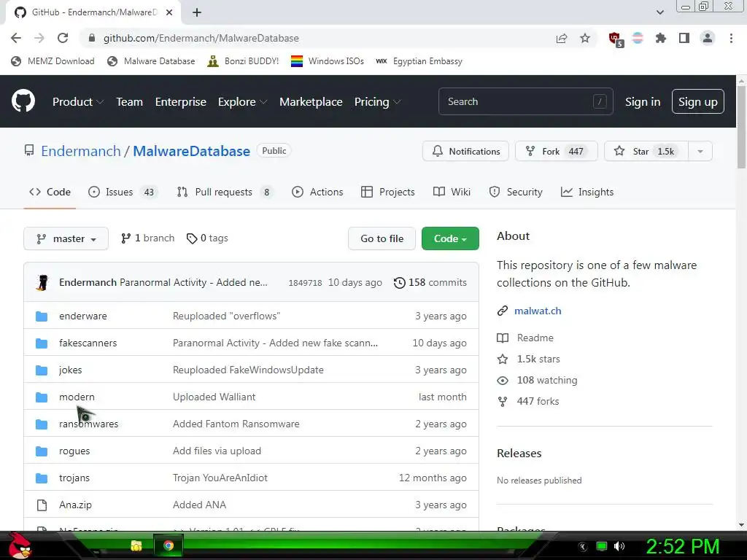Click the network monitor tray icon
This screenshot has width=747, height=560.
(x=602, y=546)
